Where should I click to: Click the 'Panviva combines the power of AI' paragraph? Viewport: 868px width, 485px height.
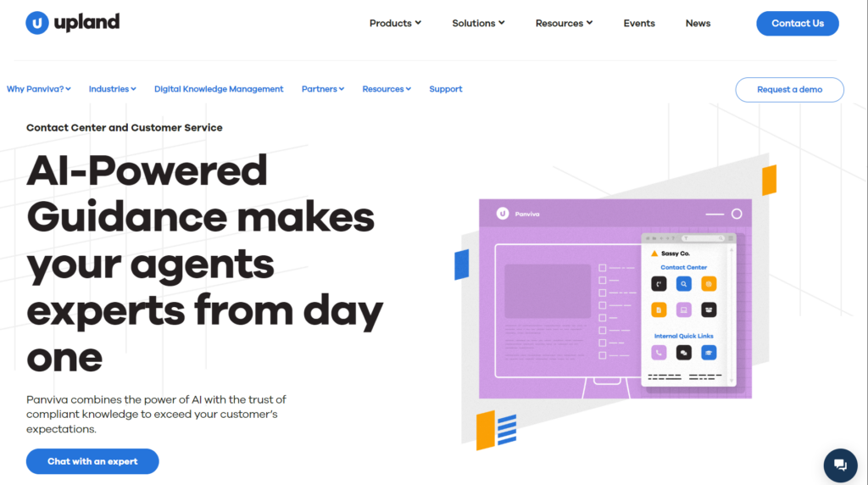click(156, 414)
